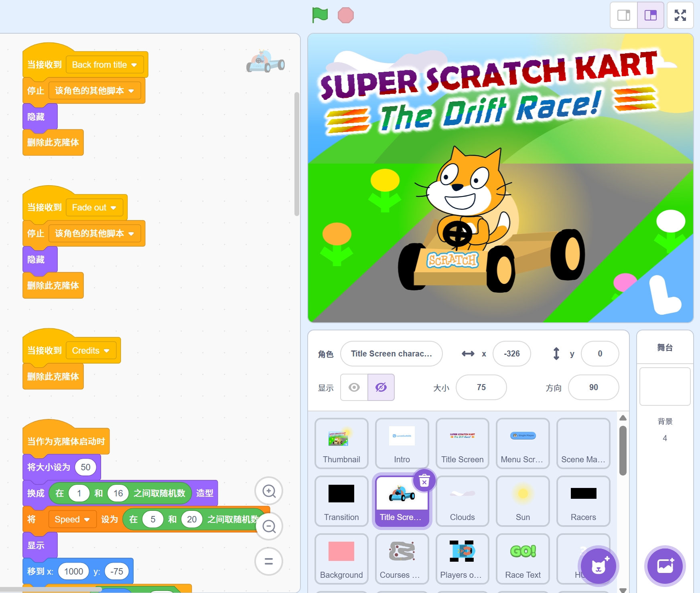Select the Racers sprite thumbnail

(x=583, y=501)
